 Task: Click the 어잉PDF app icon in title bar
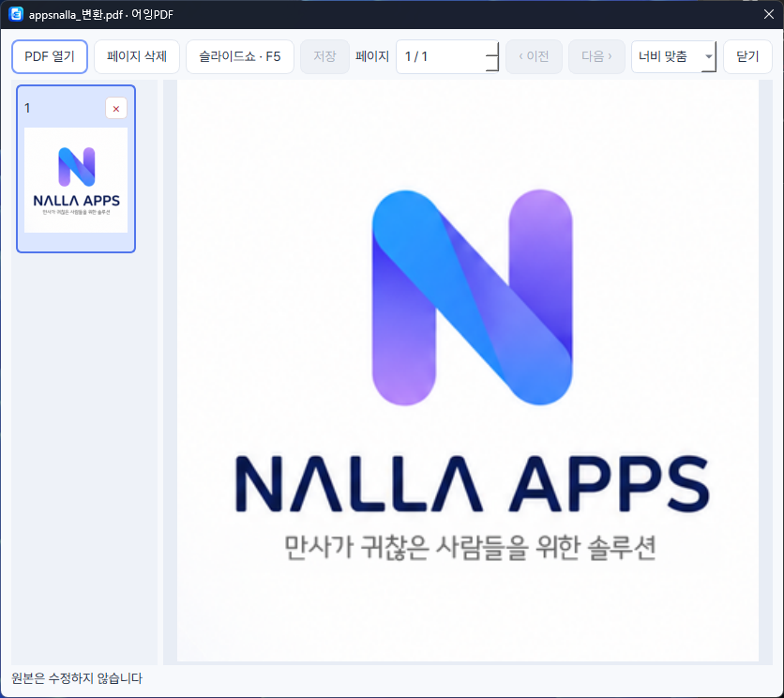point(16,14)
